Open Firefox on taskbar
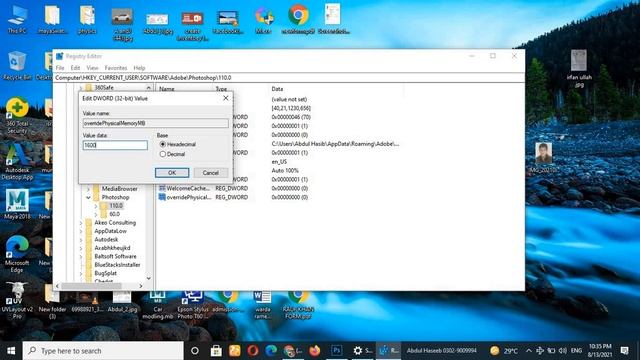 pos(314,351)
